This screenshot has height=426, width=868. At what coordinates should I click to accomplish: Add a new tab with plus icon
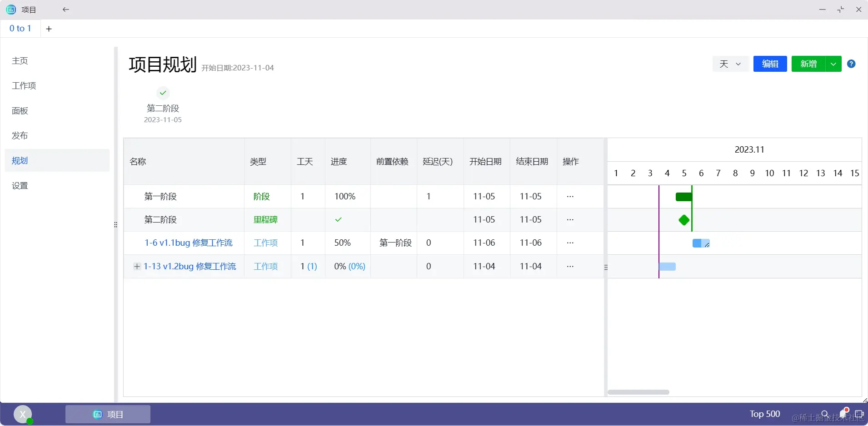point(49,29)
